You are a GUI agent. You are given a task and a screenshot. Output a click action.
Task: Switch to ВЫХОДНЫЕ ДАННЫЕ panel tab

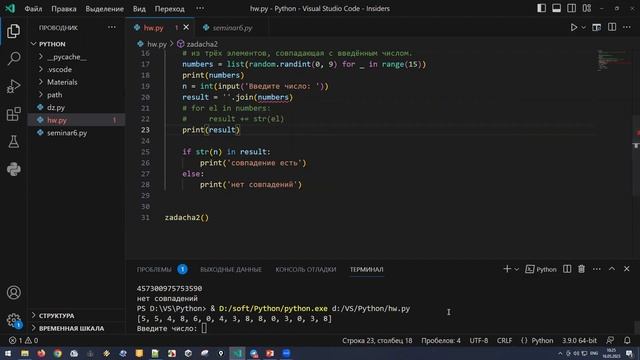tap(231, 269)
